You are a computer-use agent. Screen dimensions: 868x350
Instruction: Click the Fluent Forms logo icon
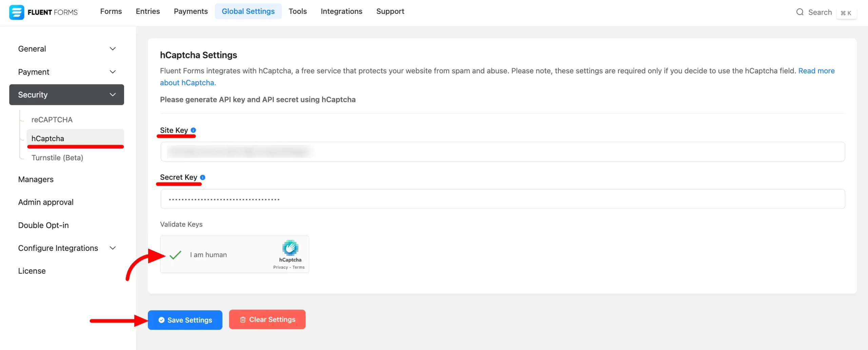pos(16,12)
